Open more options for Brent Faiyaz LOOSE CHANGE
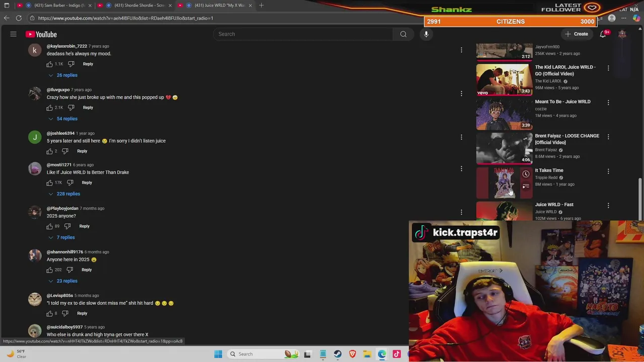This screenshot has height=362, width=644. coord(608,137)
